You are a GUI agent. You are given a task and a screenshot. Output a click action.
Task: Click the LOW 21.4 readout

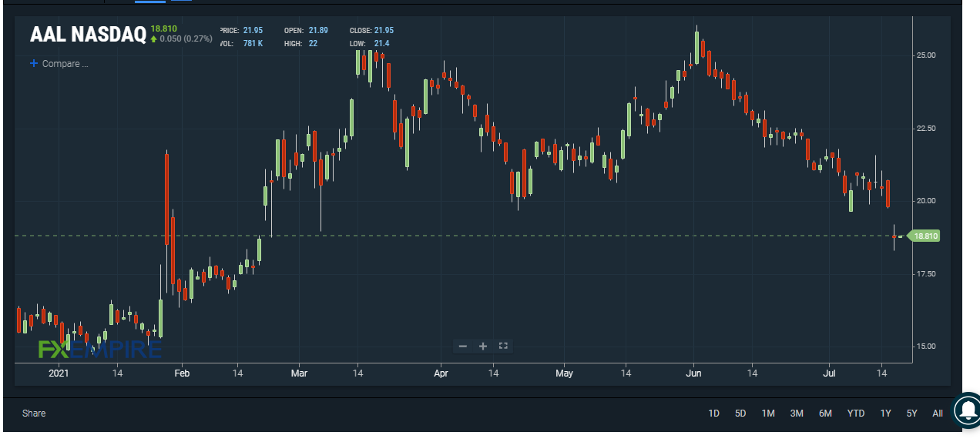point(368,43)
